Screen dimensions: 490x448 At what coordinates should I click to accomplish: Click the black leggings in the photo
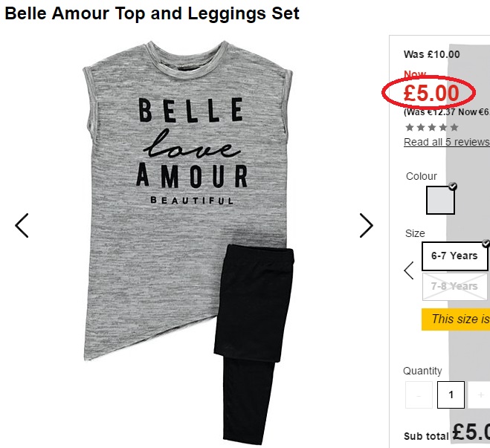click(x=254, y=343)
